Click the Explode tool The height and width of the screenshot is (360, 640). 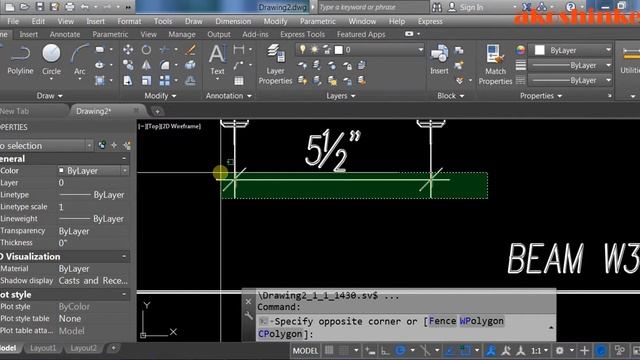click(x=190, y=65)
